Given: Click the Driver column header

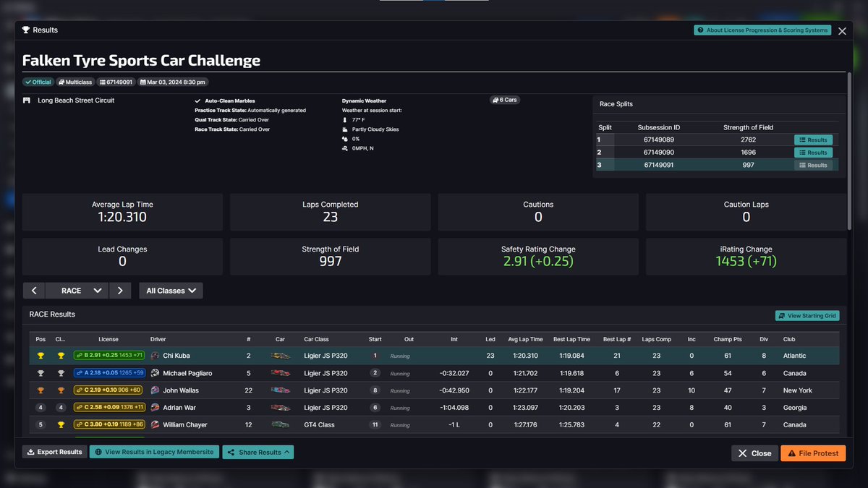Looking at the screenshot, I should coord(158,339).
